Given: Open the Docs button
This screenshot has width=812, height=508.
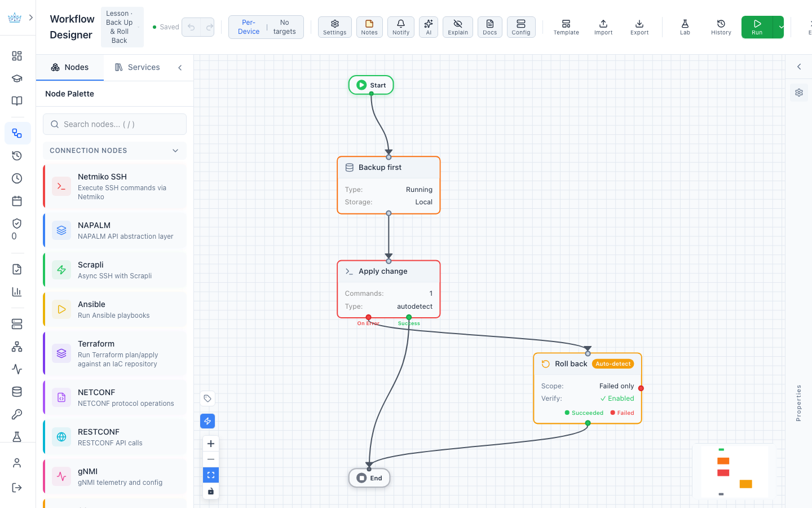Looking at the screenshot, I should (x=490, y=27).
